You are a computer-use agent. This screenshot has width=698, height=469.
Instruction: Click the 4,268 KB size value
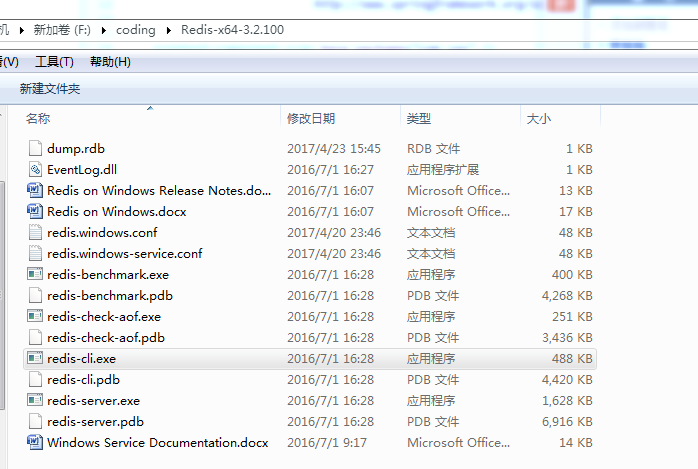(567, 295)
